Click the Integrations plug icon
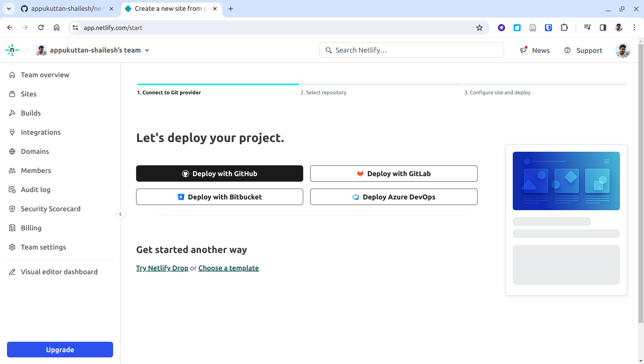 [x=12, y=132]
